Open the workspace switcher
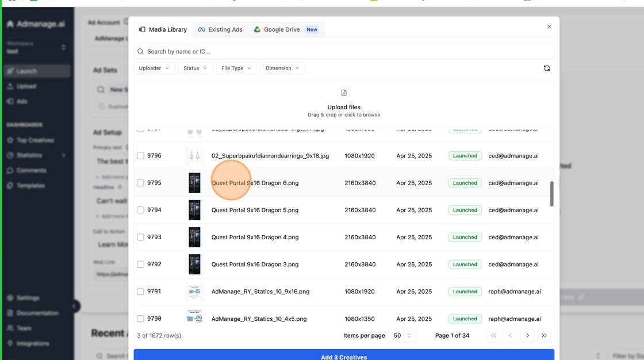This screenshot has height=360, width=644. 37,47
